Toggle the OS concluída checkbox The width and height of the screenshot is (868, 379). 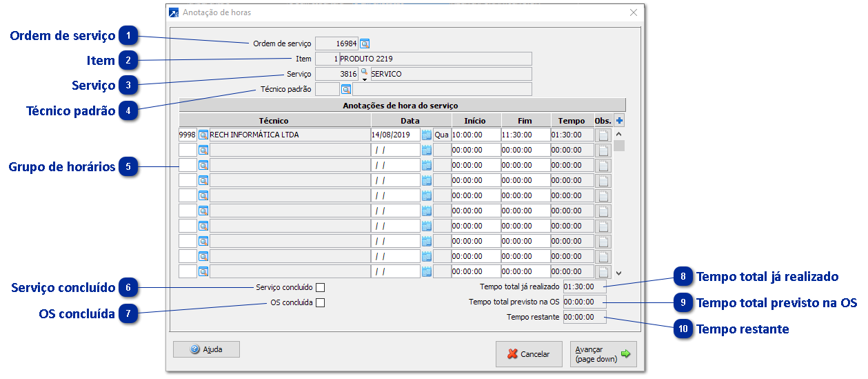click(x=320, y=302)
